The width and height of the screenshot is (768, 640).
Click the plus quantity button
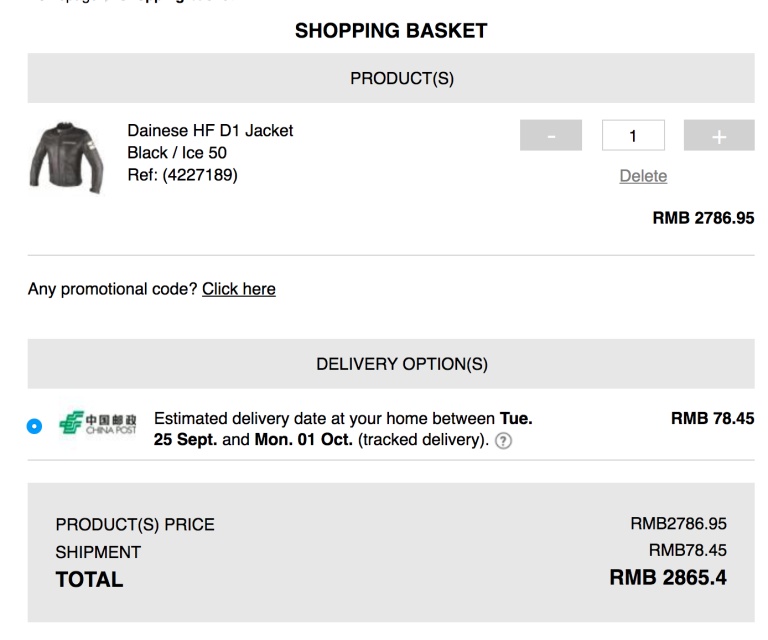[x=719, y=135]
